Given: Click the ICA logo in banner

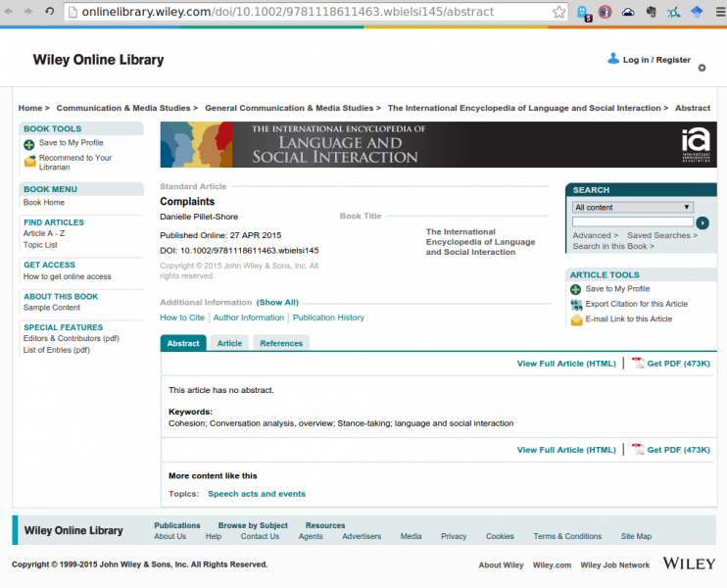Looking at the screenshot, I should coord(696,145).
